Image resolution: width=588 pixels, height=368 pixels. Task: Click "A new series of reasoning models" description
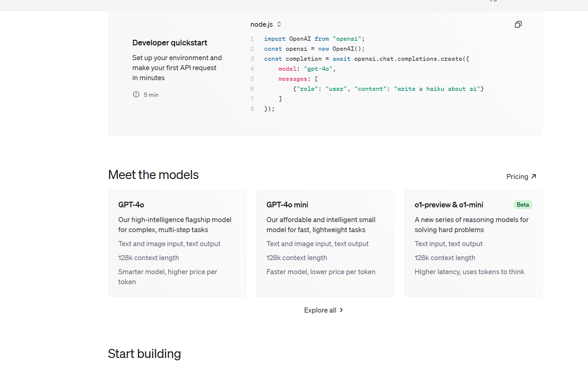click(x=472, y=225)
